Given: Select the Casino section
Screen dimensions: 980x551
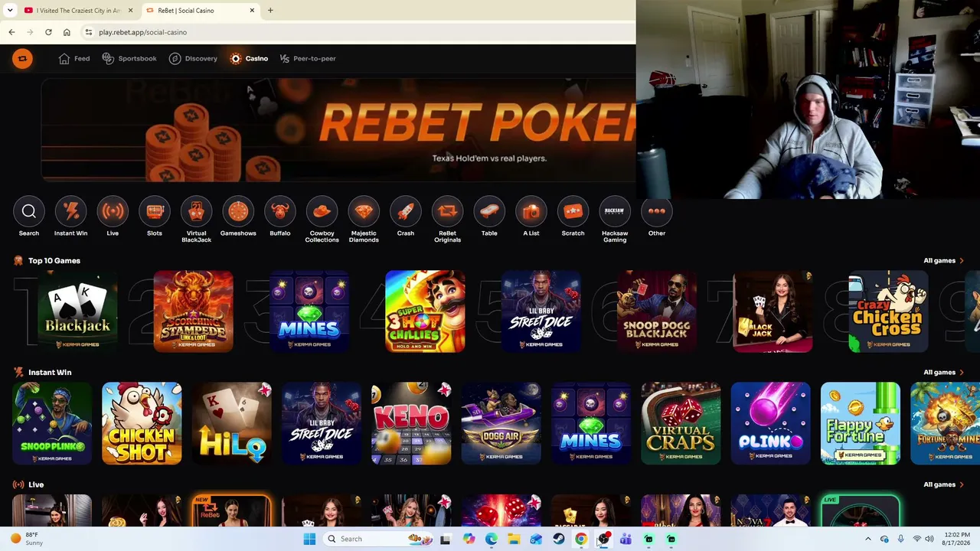Looking at the screenshot, I should click(249, 58).
